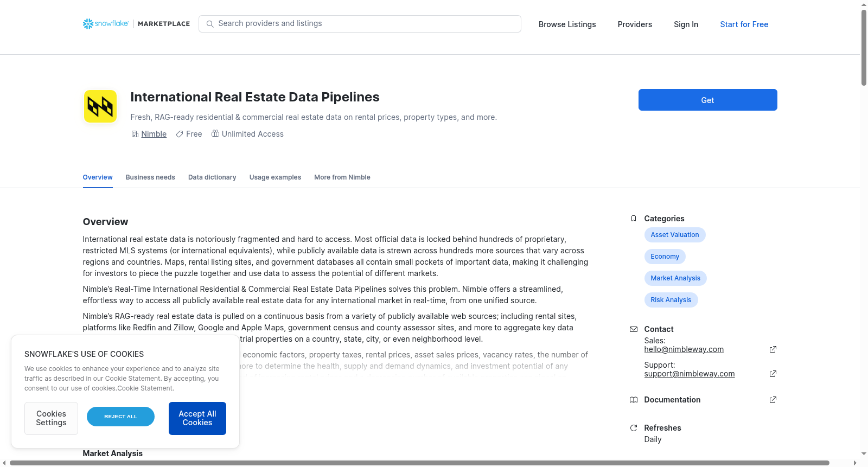
Task: Select the Economy category chip
Action: [665, 257]
